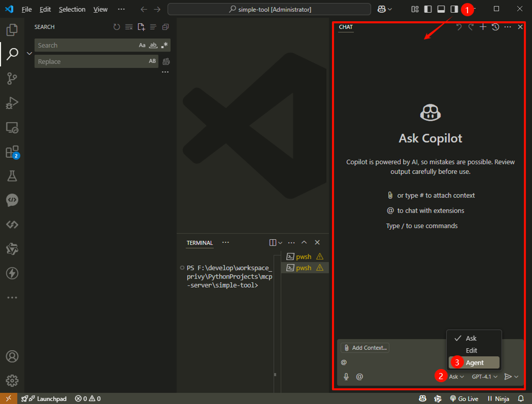The image size is (532, 404).
Task: Toggle Use Regular Expression in search
Action: pyautogui.click(x=164, y=46)
